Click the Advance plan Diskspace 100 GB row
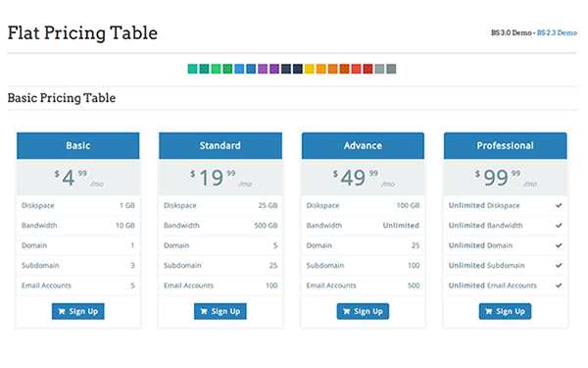Viewport: 588px width, 368px height. (363, 205)
